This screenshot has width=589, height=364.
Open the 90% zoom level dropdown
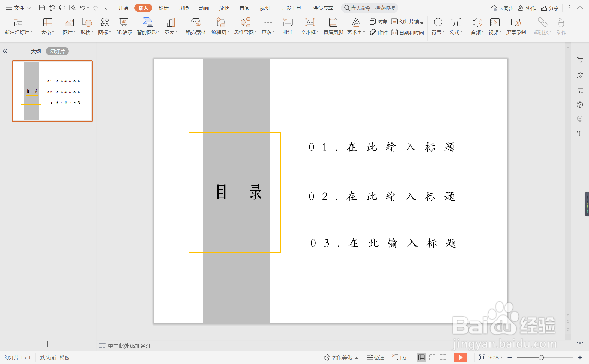pyautogui.click(x=495, y=357)
